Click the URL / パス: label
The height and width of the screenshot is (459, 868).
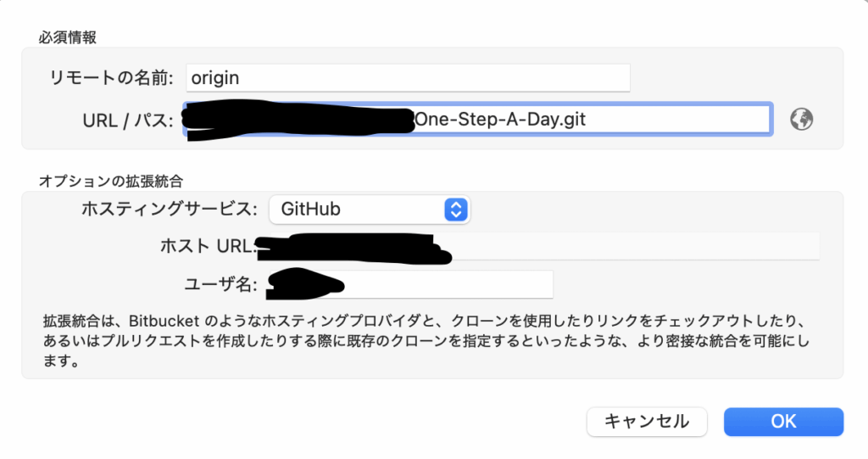coord(128,120)
